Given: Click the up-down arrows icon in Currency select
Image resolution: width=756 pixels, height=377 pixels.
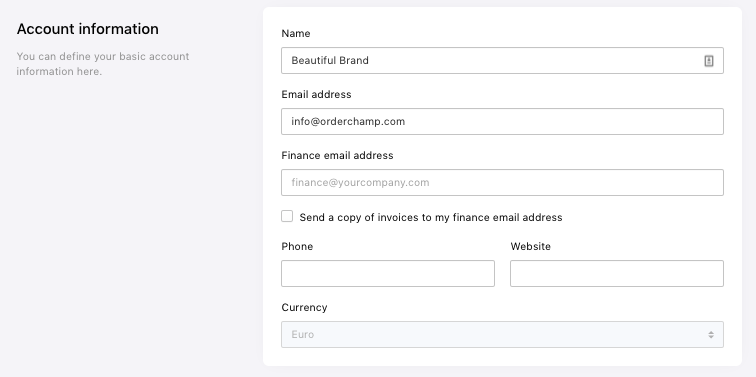Looking at the screenshot, I should tap(711, 335).
